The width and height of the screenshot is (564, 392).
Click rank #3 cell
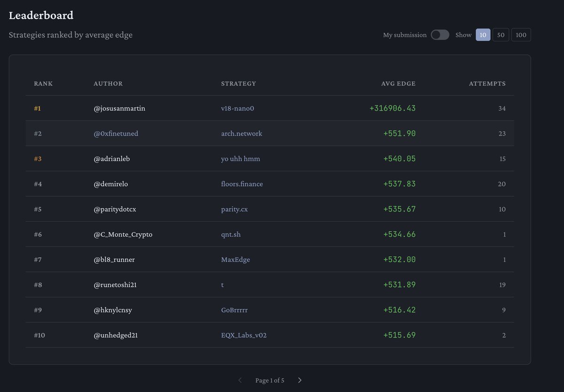pos(38,159)
